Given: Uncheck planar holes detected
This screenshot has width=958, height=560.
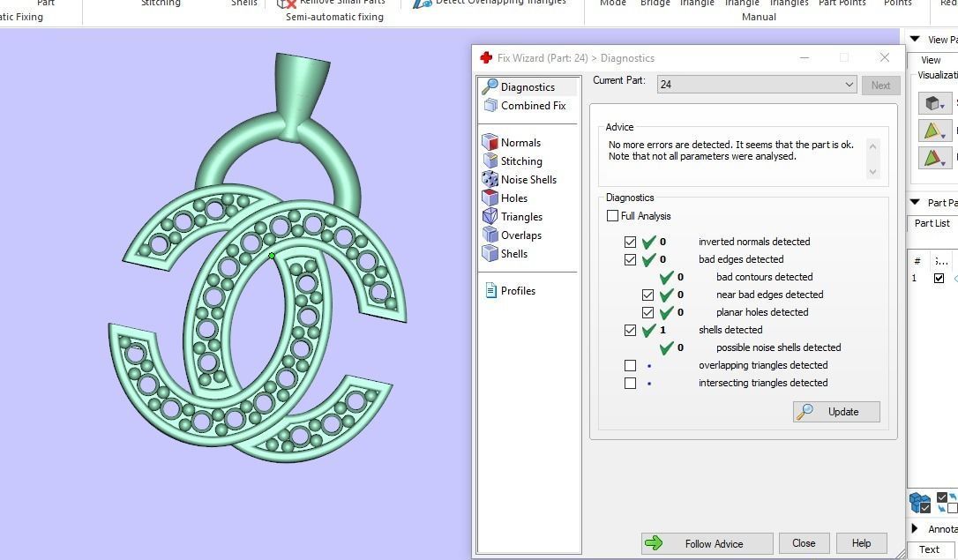Looking at the screenshot, I should [x=648, y=313].
